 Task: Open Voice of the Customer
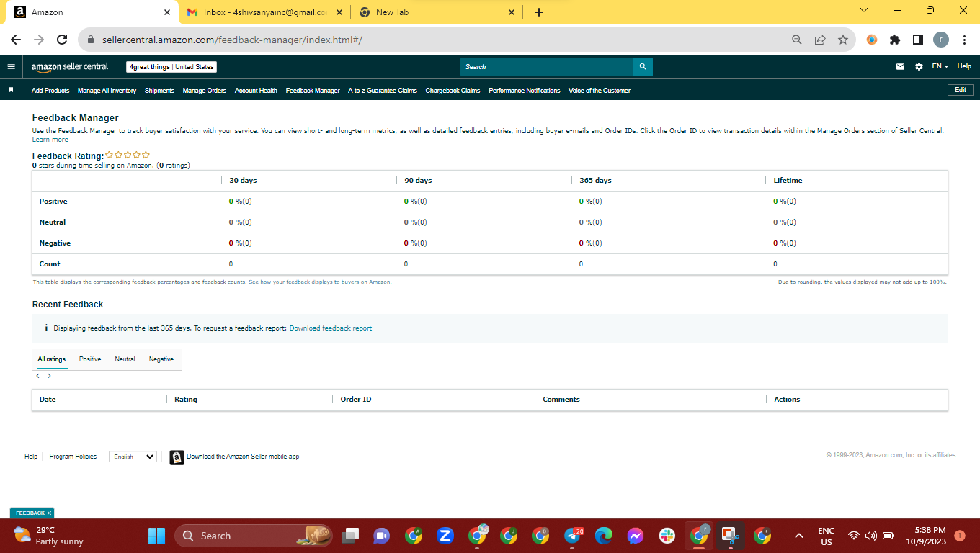click(x=600, y=91)
